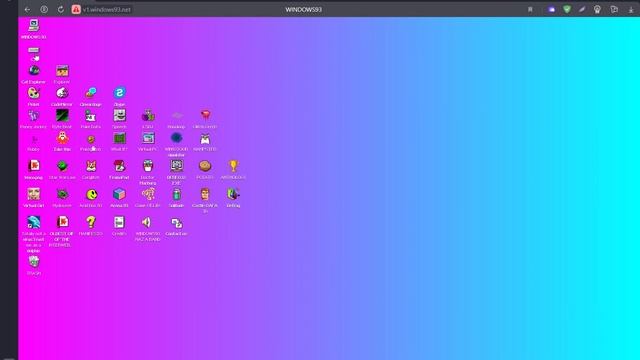The width and height of the screenshot is (640, 360).
Task: Open browser downloads arrow icon
Action: [631, 9]
